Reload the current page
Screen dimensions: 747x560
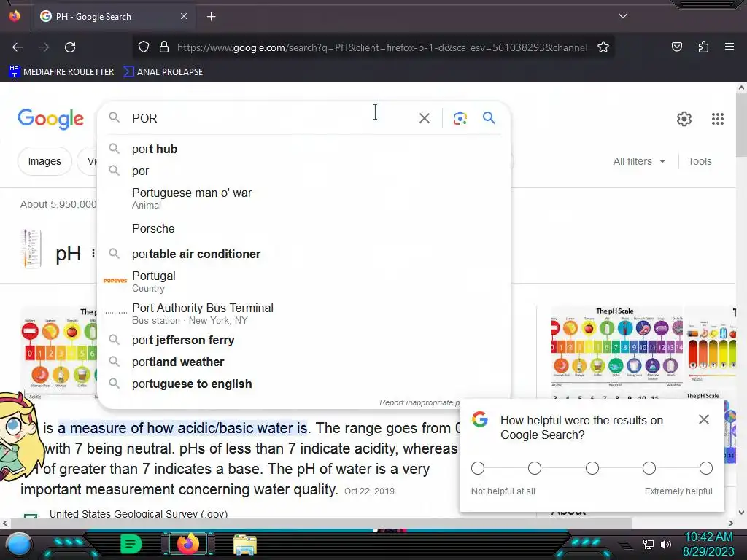70,47
